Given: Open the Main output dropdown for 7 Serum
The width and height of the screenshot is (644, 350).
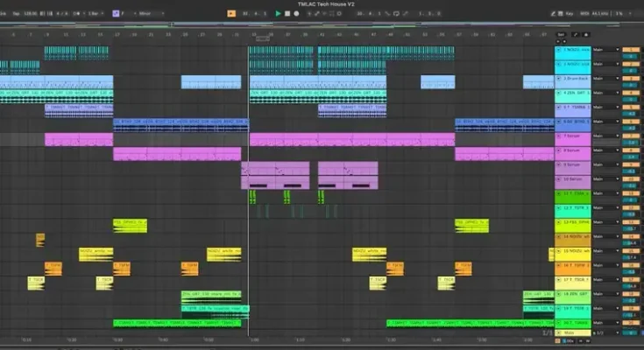Looking at the screenshot, I should click(605, 136).
